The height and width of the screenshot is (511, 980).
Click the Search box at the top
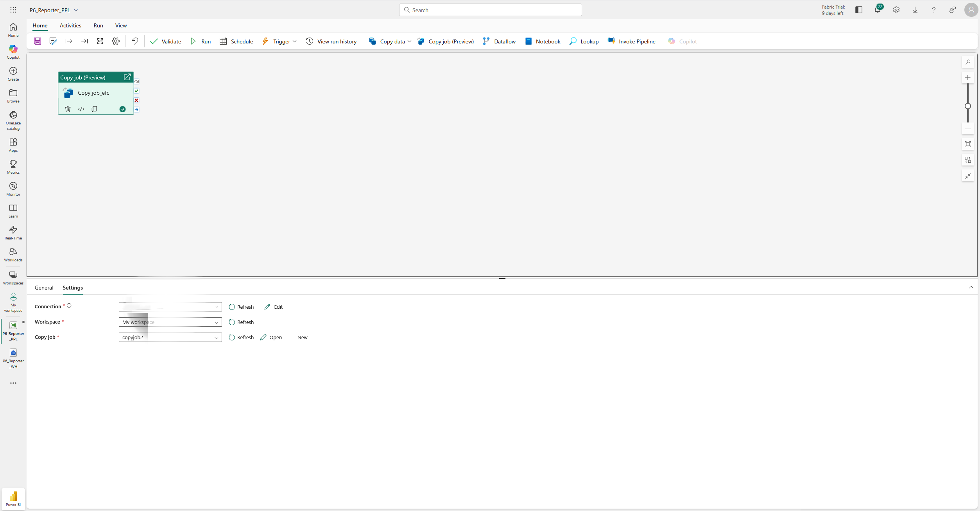pos(490,9)
